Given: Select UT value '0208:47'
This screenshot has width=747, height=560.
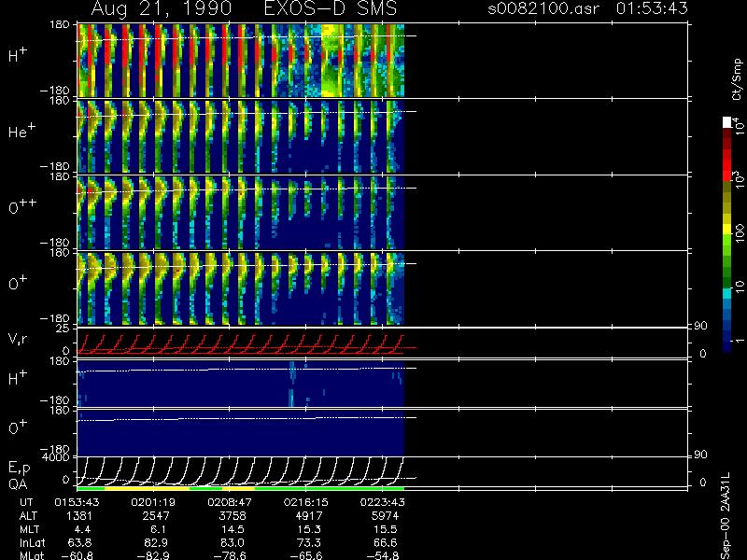Looking at the screenshot, I should click(x=229, y=502).
